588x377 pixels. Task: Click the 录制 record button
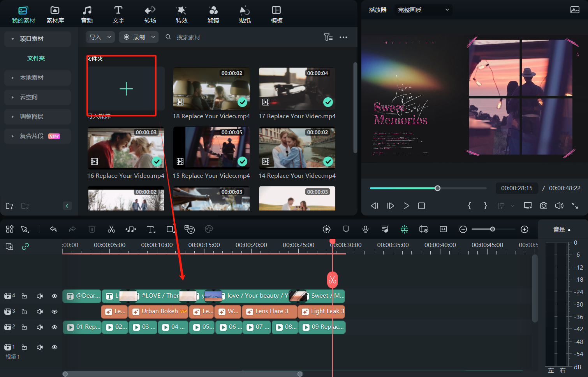click(x=139, y=37)
